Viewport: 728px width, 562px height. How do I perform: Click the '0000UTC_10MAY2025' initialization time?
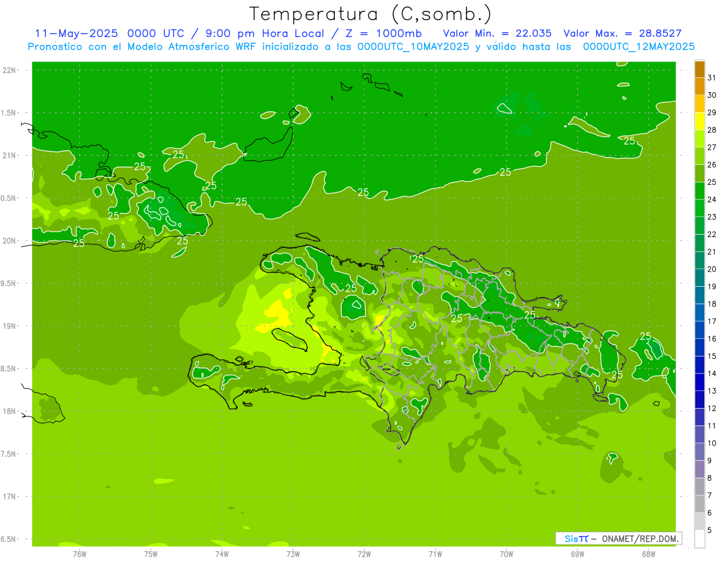click(x=413, y=47)
